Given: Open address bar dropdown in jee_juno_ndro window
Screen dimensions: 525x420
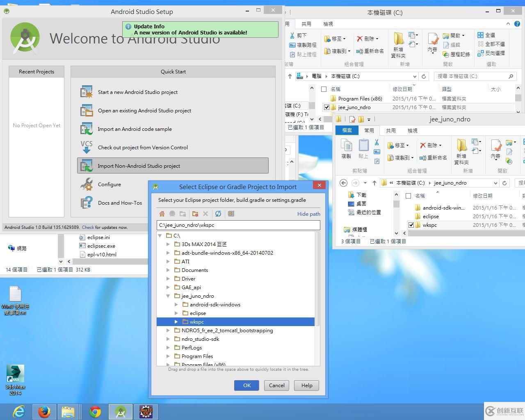Looking at the screenshot, I should click(x=495, y=183).
